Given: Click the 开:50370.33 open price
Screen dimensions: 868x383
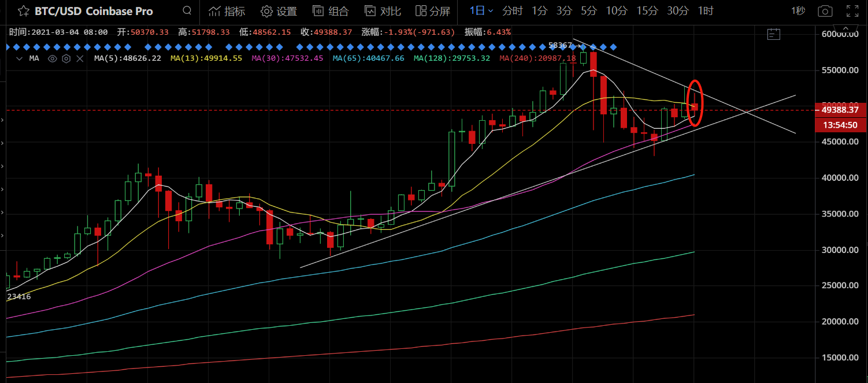Looking at the screenshot, I should (143, 32).
